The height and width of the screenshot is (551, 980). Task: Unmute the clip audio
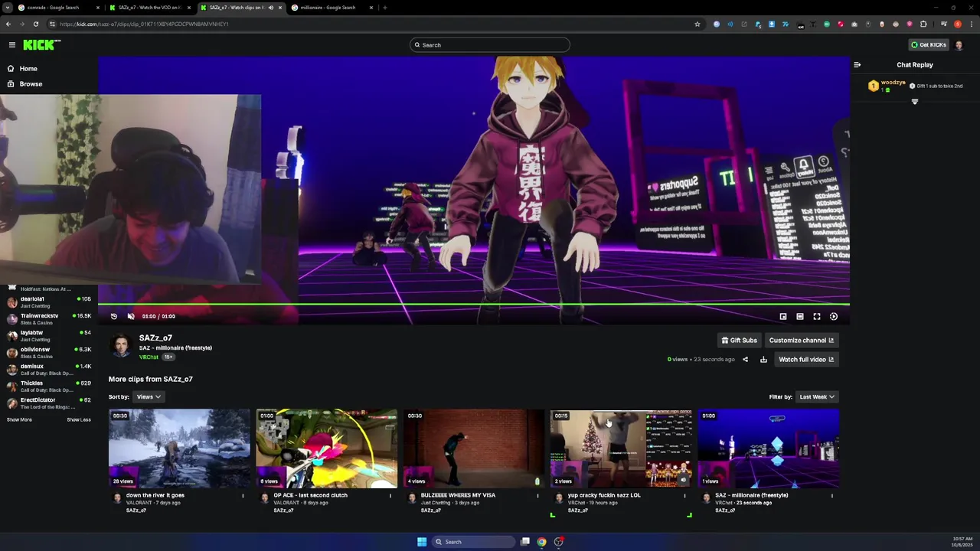coord(131,316)
